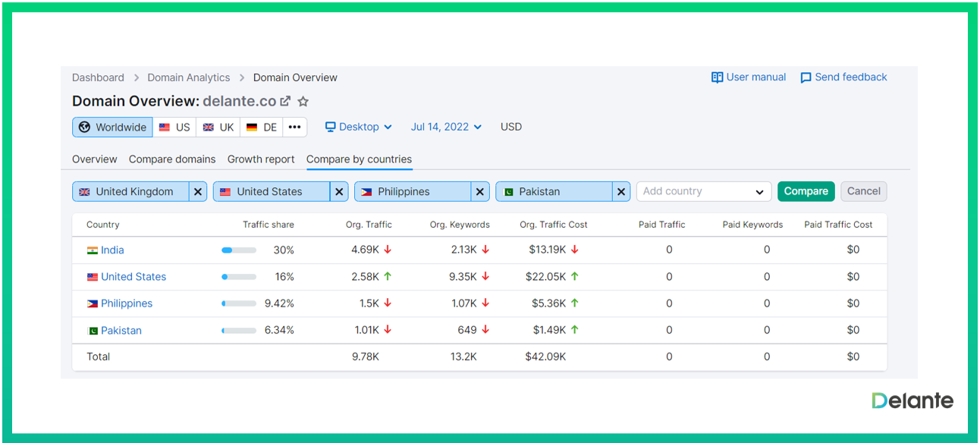This screenshot has height=443, width=980.
Task: Click India traffic share bar
Action: tap(239, 250)
